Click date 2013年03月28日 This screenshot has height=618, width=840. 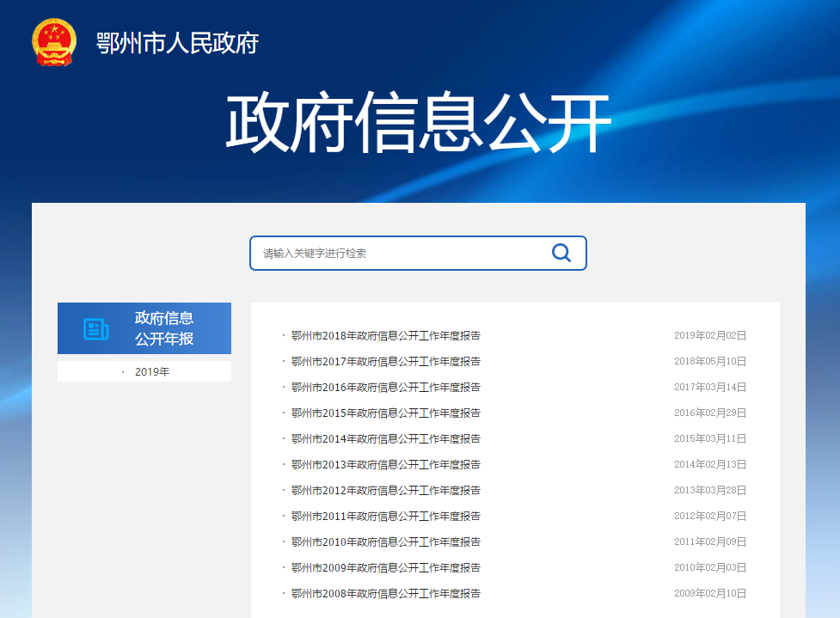click(x=710, y=489)
